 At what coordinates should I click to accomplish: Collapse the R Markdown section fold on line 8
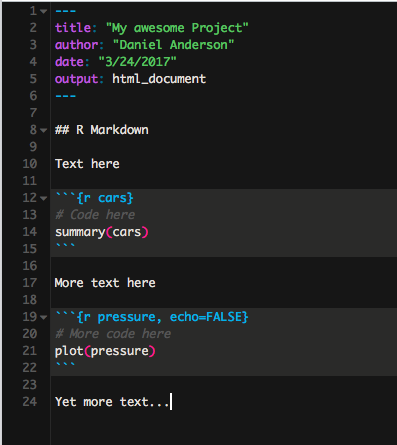click(x=43, y=130)
